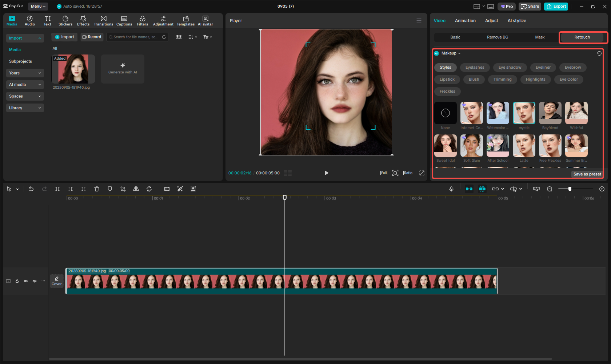Click the microphone voiceover icon above the timeline

coord(451,189)
